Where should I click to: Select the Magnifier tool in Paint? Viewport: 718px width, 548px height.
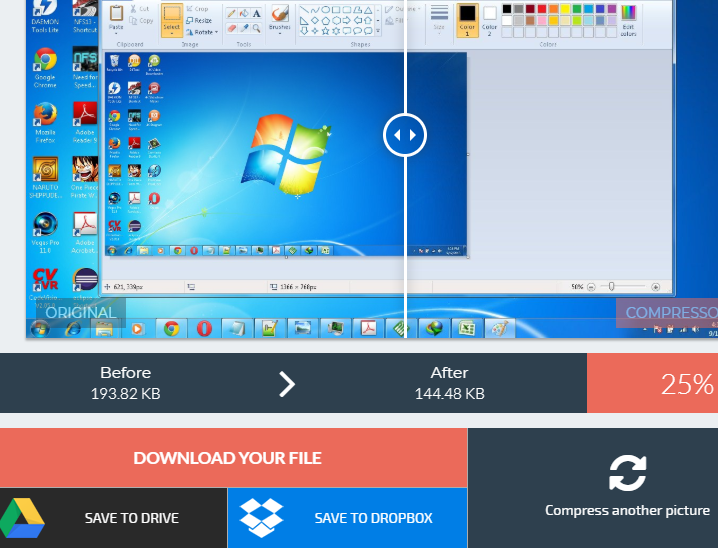tap(256, 28)
